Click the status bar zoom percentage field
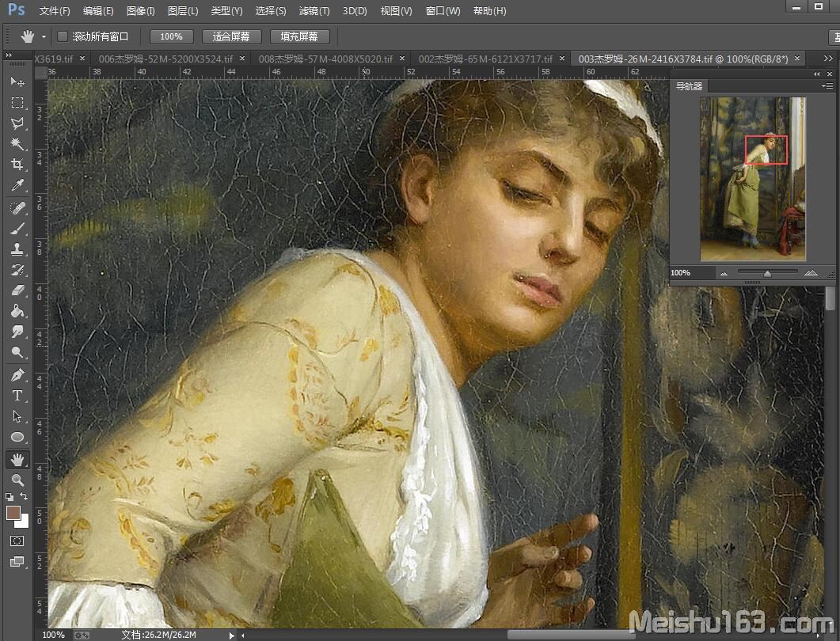Image resolution: width=840 pixels, height=641 pixels. [54, 635]
